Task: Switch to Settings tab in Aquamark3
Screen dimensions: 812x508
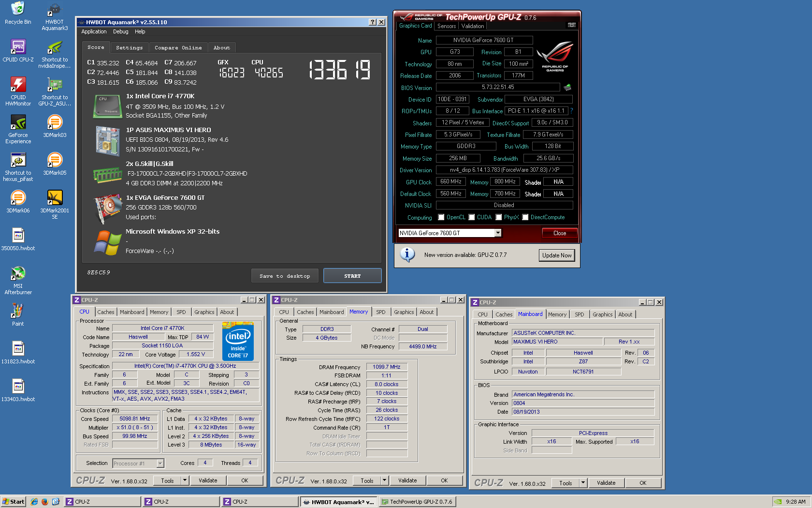Action: pos(130,47)
